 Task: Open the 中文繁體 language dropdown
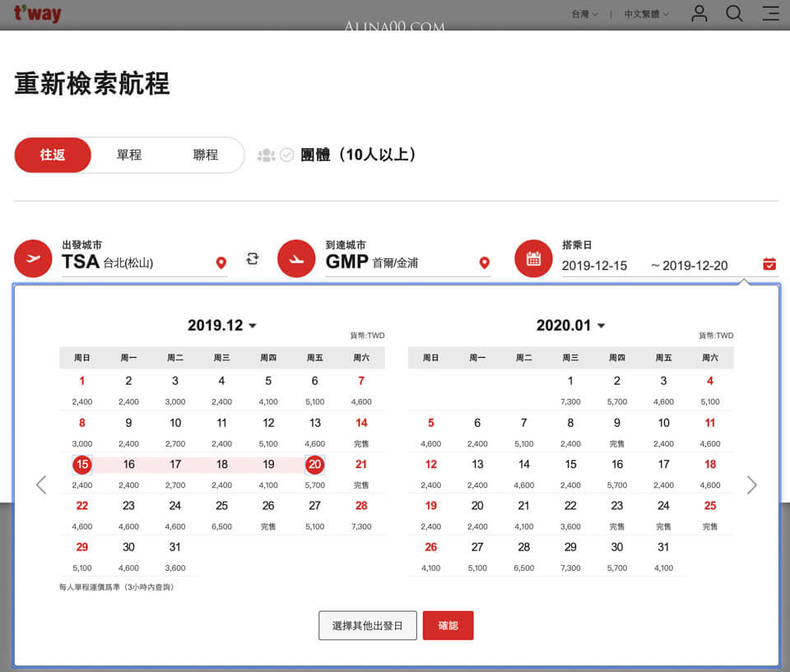point(647,14)
